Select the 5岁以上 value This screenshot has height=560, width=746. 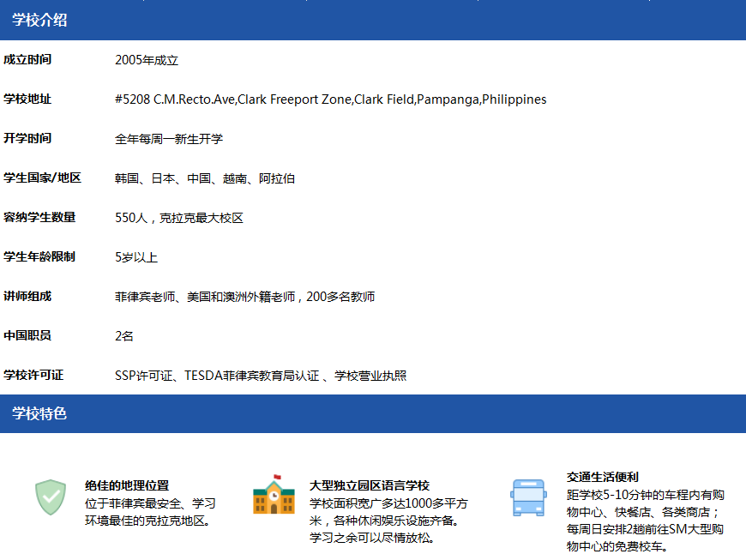click(x=136, y=257)
